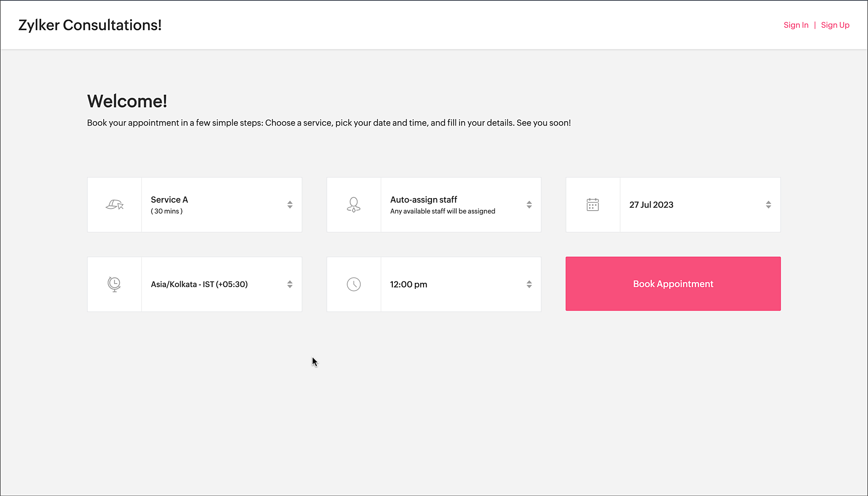Viewport: 868px width, 496px height.
Task: Select the Service A text label
Action: [x=169, y=200]
